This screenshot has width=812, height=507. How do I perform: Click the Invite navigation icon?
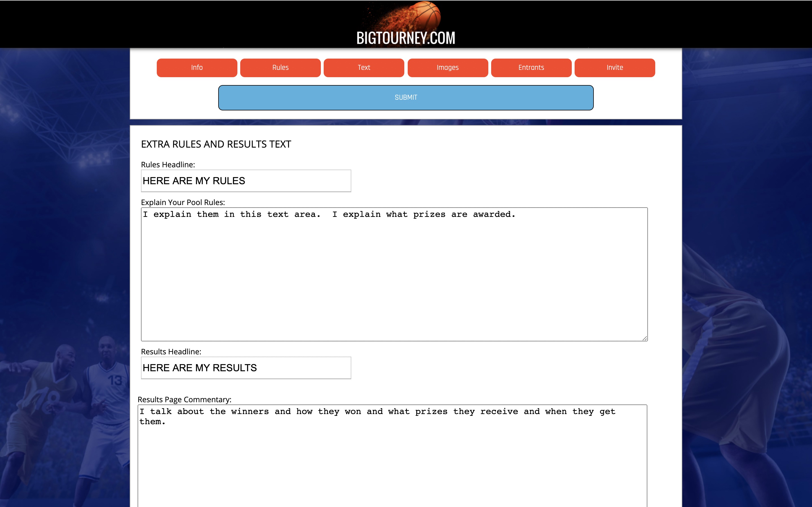pos(615,67)
